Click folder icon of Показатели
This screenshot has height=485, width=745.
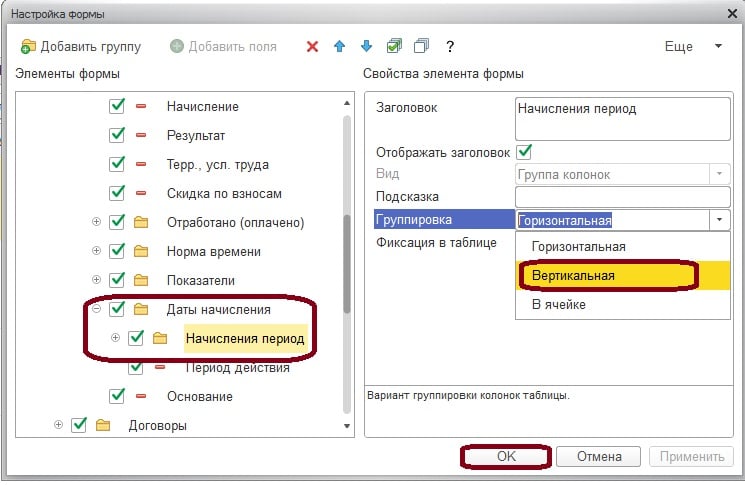click(x=141, y=280)
